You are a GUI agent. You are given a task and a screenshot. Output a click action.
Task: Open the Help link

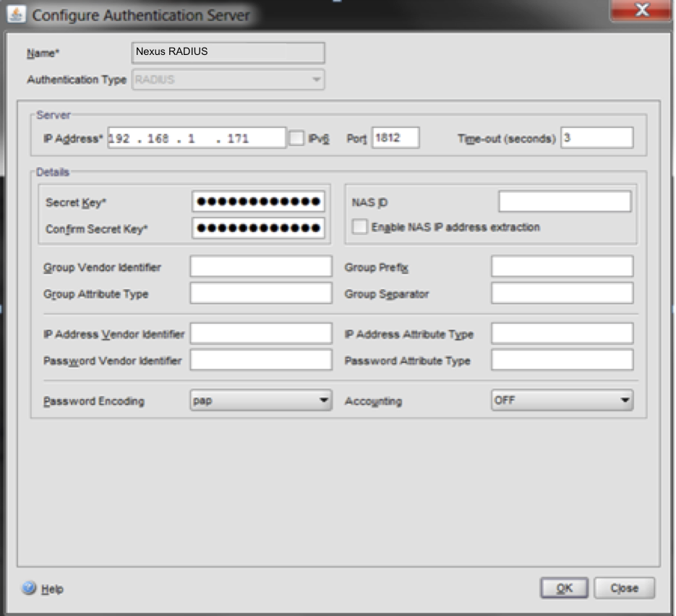click(x=52, y=589)
